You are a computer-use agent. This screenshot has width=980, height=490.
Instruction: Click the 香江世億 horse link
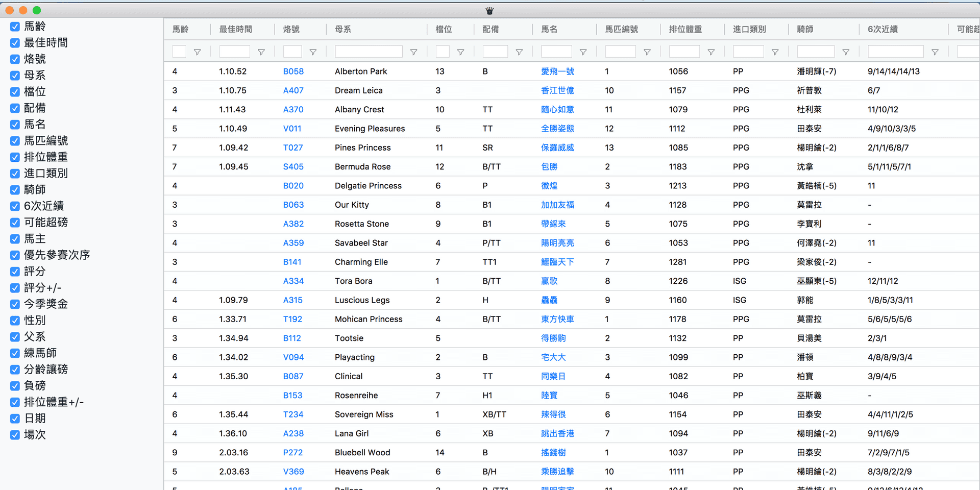click(x=557, y=90)
